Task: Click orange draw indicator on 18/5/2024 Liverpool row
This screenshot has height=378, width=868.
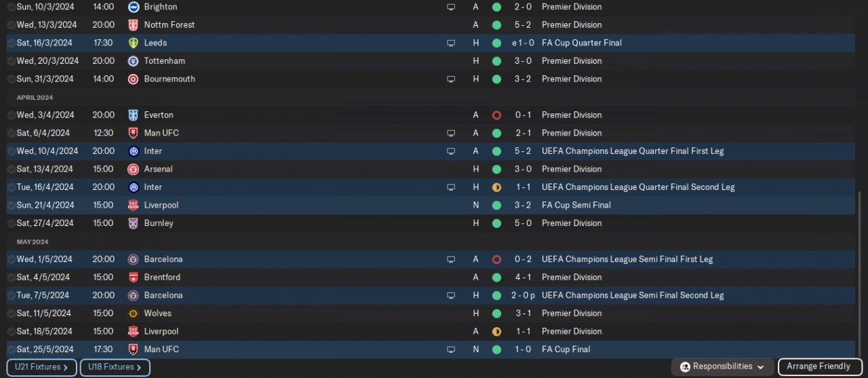Action: [x=496, y=332]
